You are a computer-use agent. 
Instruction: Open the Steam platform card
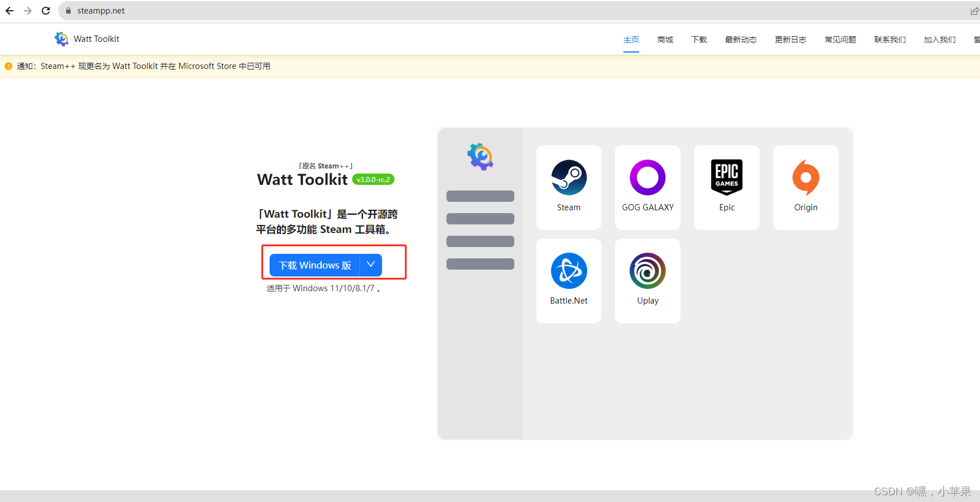(x=569, y=188)
